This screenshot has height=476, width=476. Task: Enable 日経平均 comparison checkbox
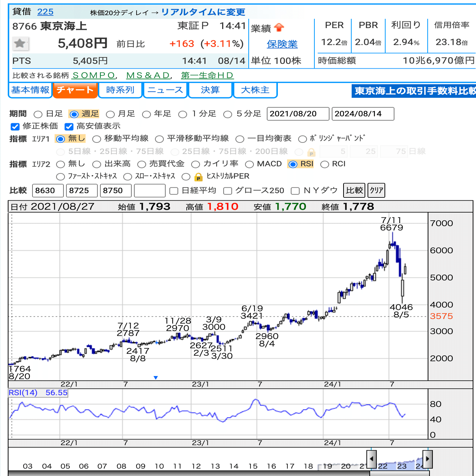pos(174,191)
